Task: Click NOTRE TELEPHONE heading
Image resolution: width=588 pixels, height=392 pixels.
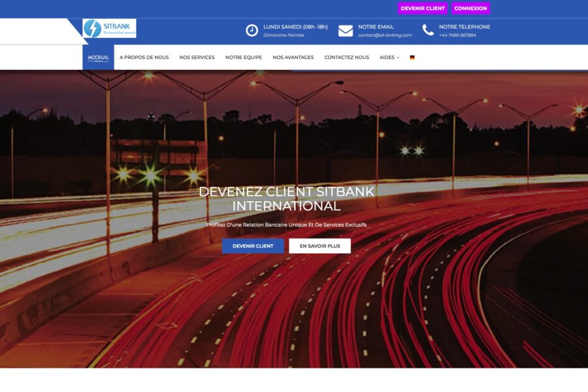Action: [x=465, y=27]
